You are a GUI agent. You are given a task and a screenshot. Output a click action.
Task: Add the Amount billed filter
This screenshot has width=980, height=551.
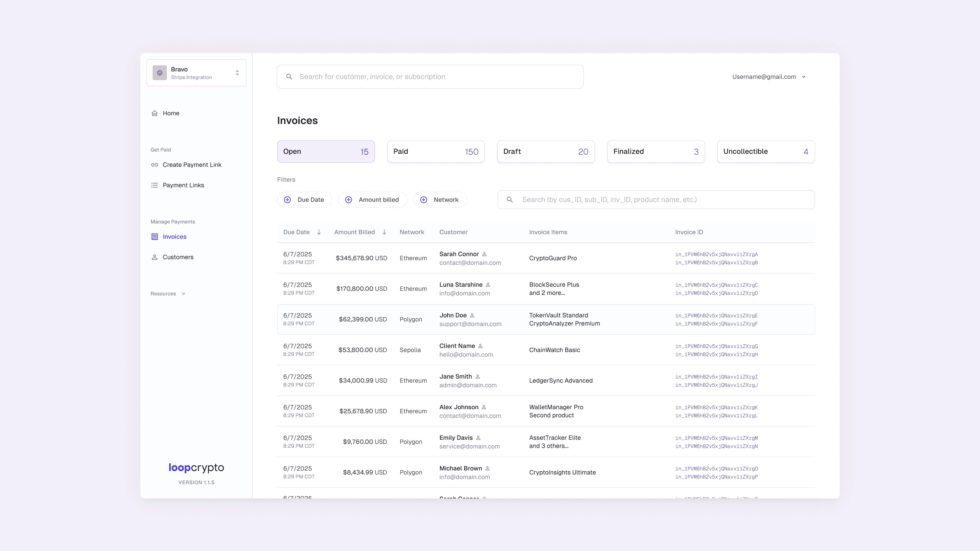[372, 200]
